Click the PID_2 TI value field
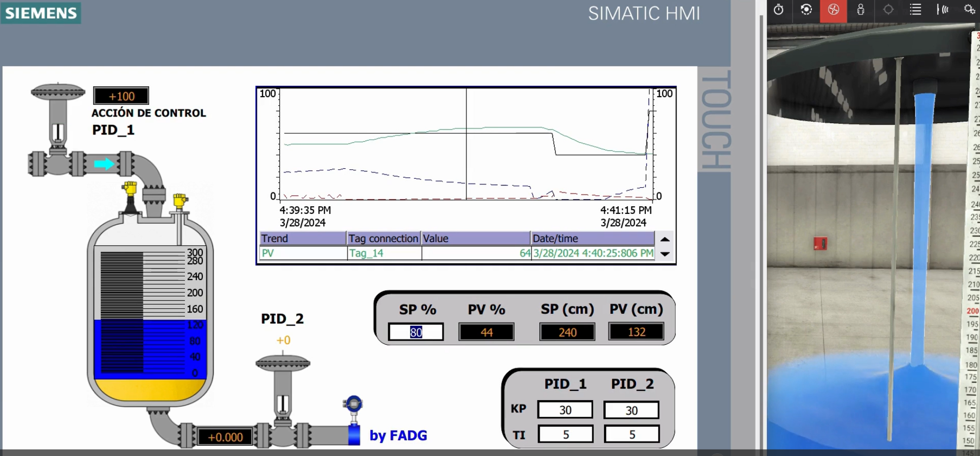The height and width of the screenshot is (456, 980). tap(631, 434)
